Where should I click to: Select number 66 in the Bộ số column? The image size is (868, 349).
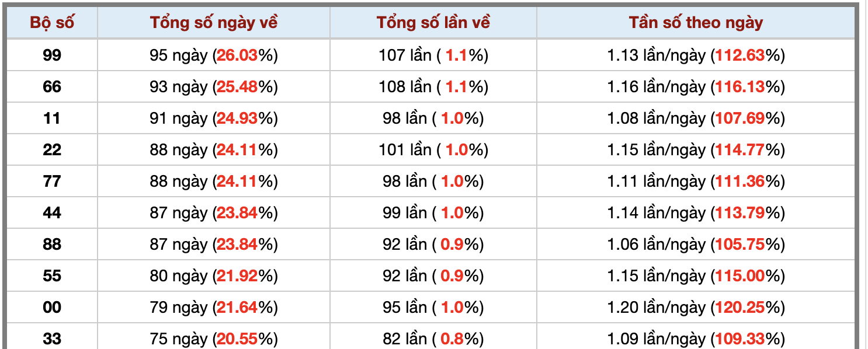52,87
